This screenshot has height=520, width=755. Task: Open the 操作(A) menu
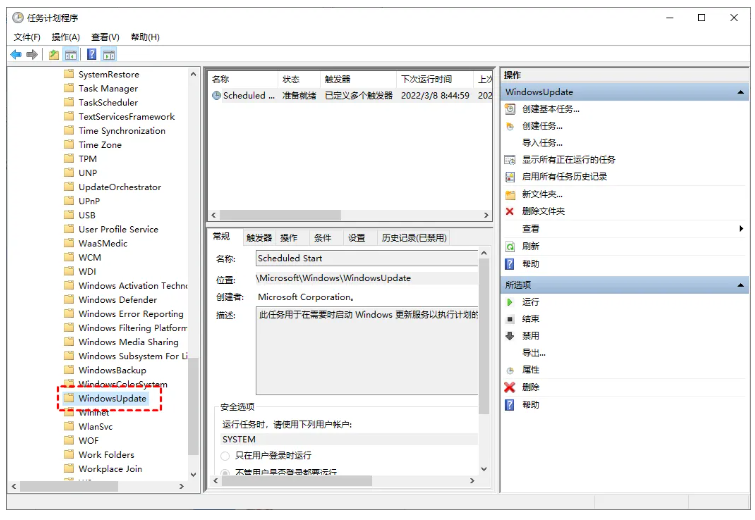[65, 37]
